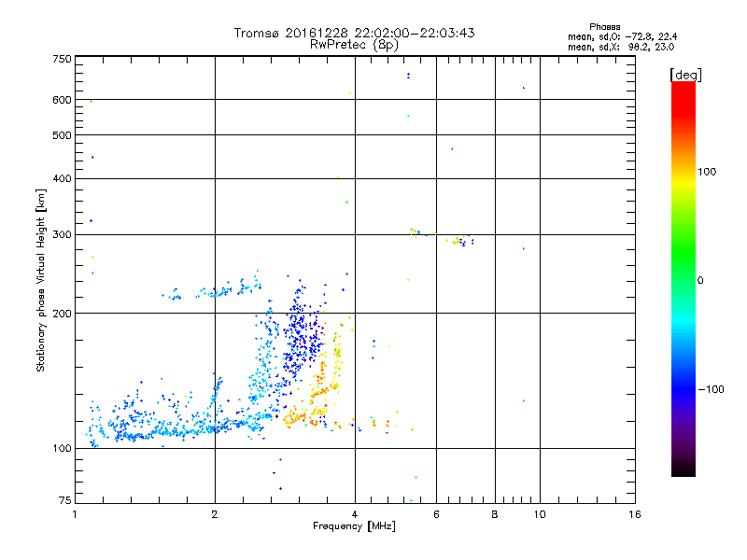The width and height of the screenshot is (747, 560).
Task: Click the 'Stationary phase Virtual Height [km]' axis label
Action: 41,281
